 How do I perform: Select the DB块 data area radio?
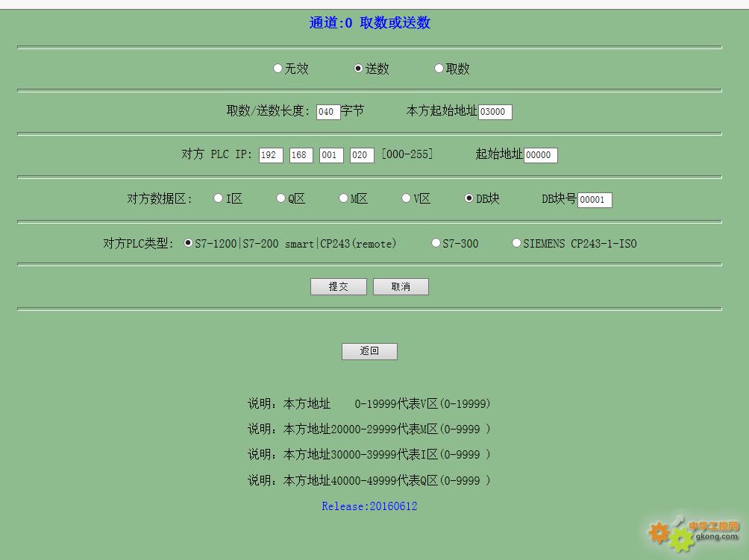click(x=468, y=198)
